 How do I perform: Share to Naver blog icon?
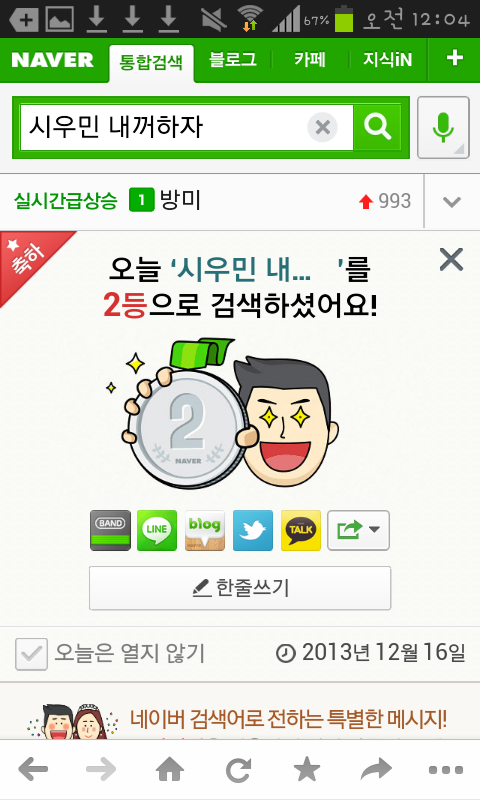(x=205, y=531)
